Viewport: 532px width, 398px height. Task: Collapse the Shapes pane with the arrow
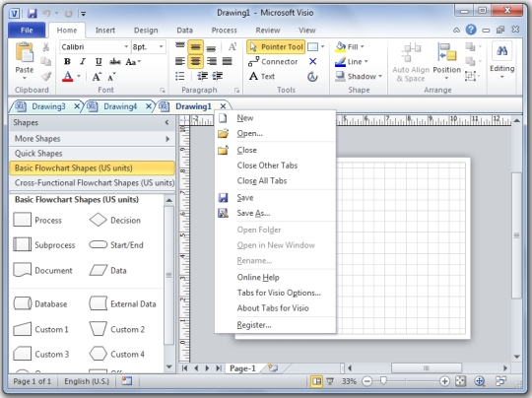(166, 122)
